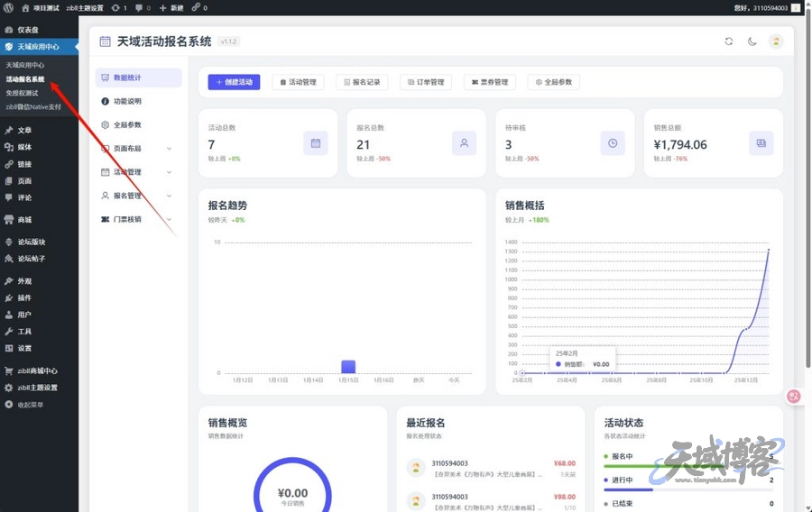This screenshot has width=812, height=512.
Task: Open the 论坛版块 forum sections menu
Action: [39, 242]
